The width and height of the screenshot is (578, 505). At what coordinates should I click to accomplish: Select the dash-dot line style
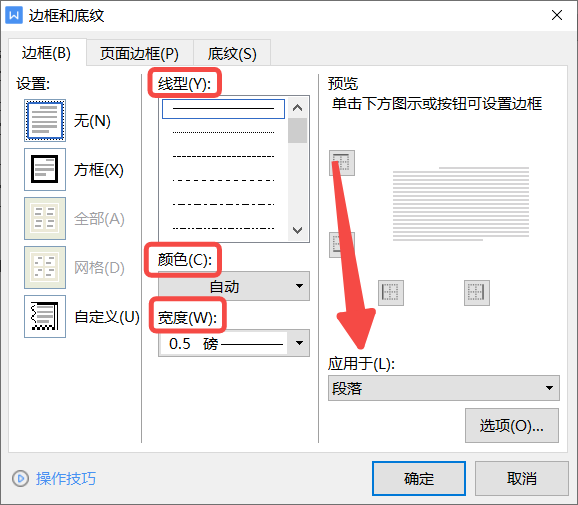coord(223,204)
